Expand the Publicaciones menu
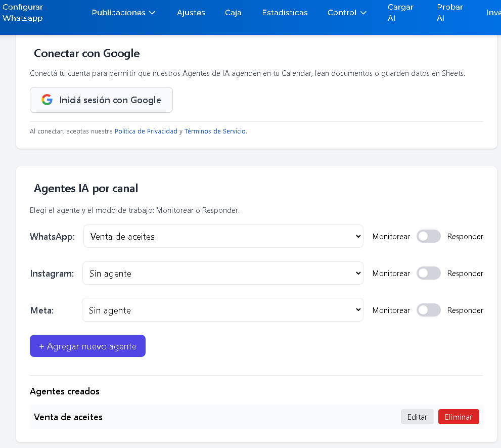The image size is (501, 448). pyautogui.click(x=123, y=13)
